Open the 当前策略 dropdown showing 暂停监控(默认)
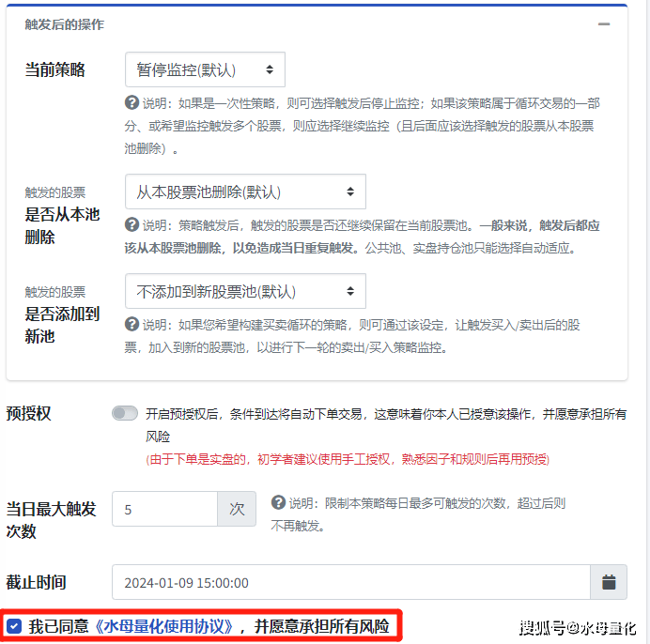This screenshot has height=644, width=650. [205, 69]
